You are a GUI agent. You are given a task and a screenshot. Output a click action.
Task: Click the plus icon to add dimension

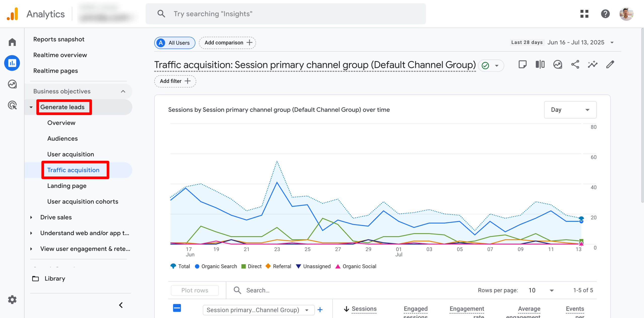[320, 310]
